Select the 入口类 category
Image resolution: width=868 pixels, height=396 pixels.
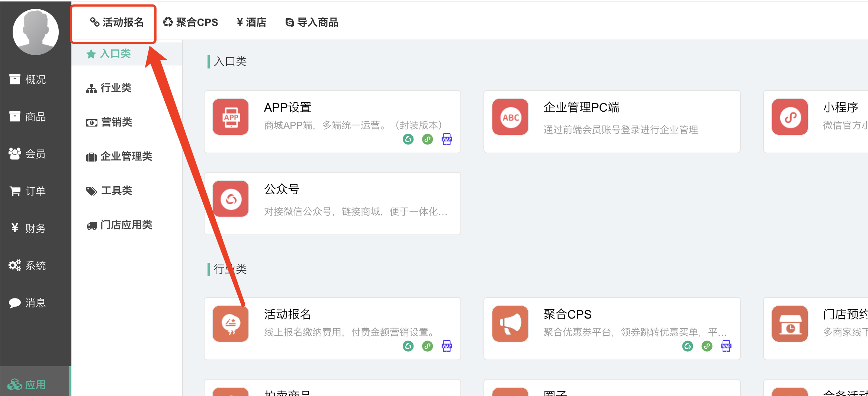pos(127,54)
